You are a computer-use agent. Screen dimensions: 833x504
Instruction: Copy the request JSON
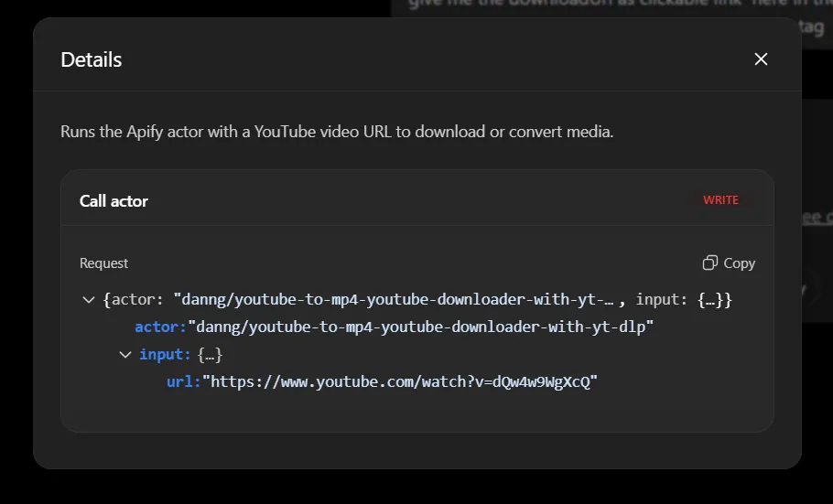click(x=729, y=263)
